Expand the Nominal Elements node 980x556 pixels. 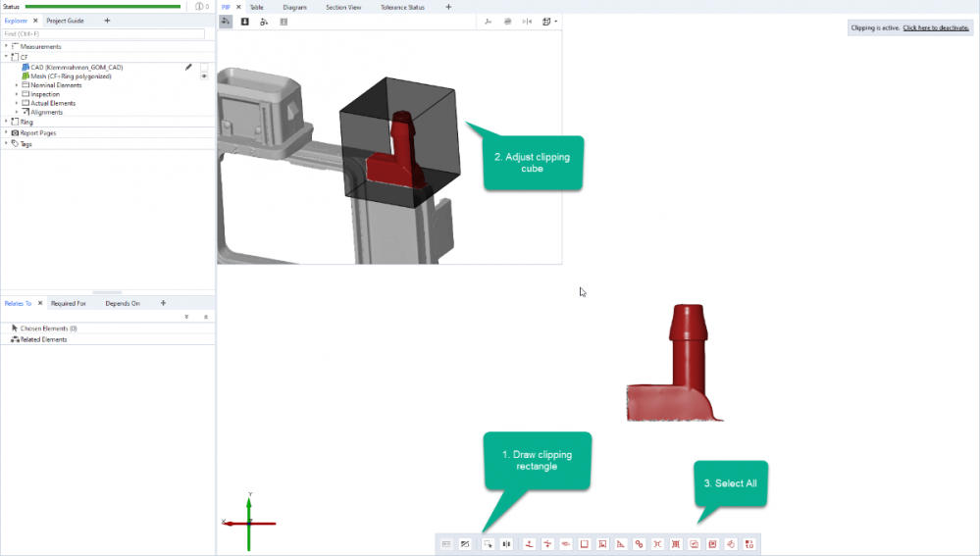pyautogui.click(x=17, y=85)
